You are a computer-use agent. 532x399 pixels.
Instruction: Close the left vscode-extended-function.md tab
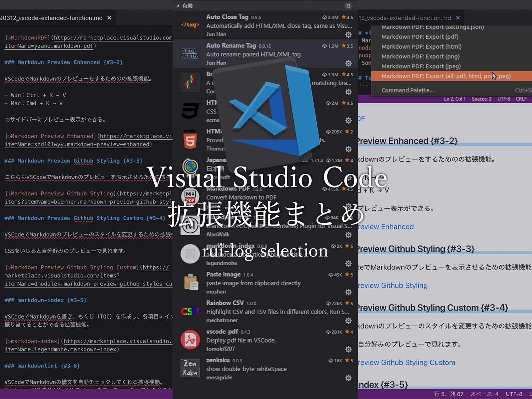point(109,18)
